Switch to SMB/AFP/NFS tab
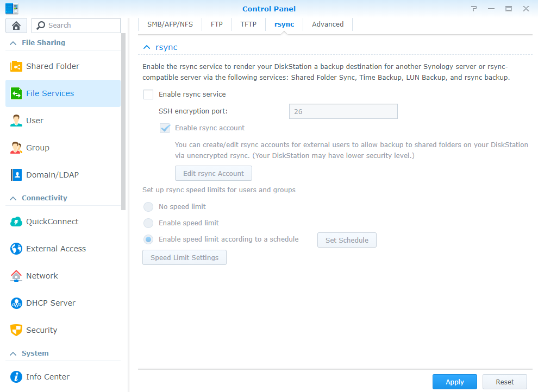Image resolution: width=538 pixels, height=392 pixels. pos(170,24)
